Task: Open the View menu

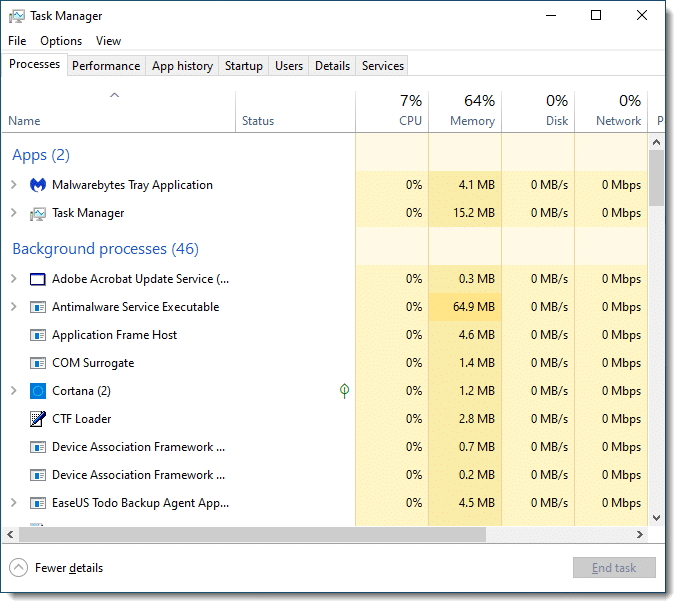Action: pos(109,41)
